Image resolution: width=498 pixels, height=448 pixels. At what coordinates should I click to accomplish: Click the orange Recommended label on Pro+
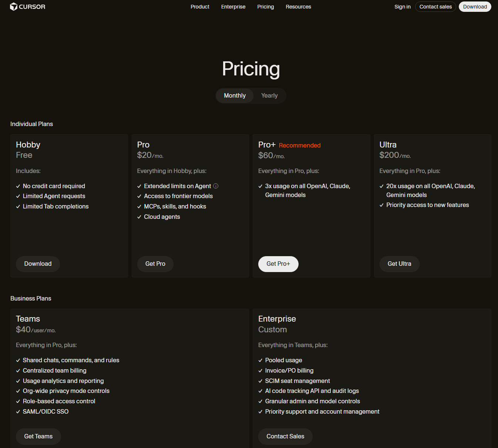click(300, 145)
